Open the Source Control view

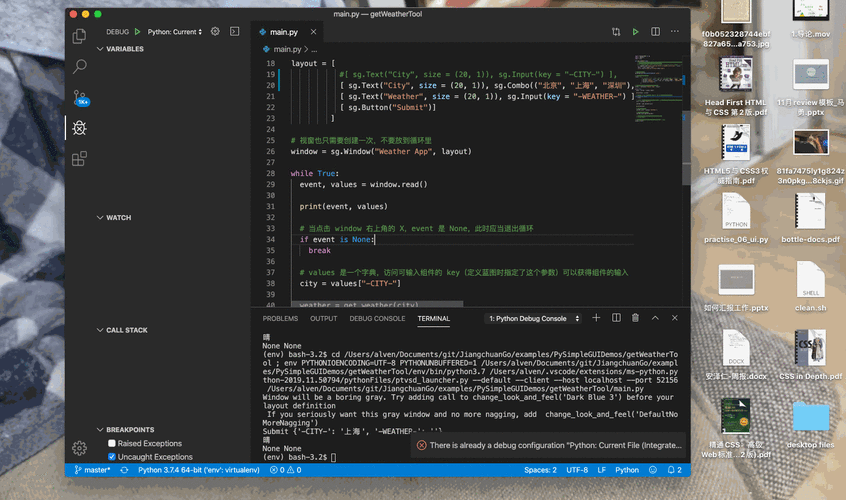pyautogui.click(x=80, y=98)
